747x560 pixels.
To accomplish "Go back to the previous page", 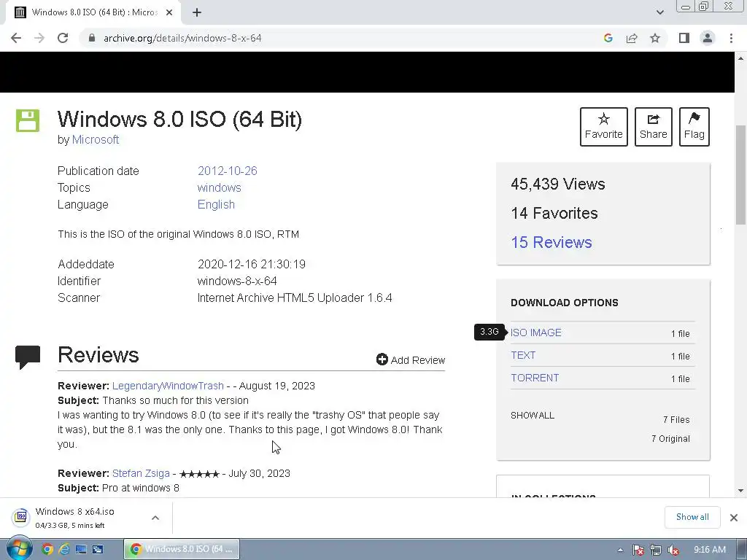I will [x=16, y=38].
